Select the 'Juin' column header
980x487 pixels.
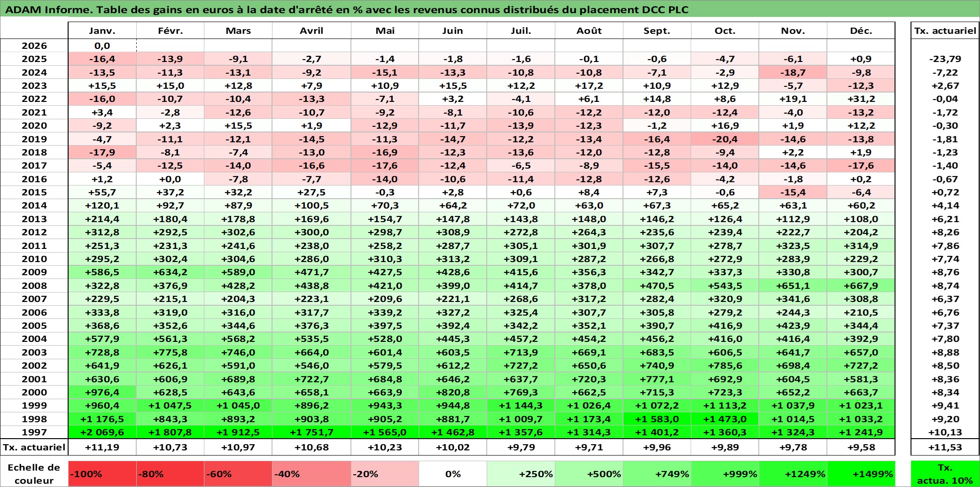pyautogui.click(x=453, y=31)
